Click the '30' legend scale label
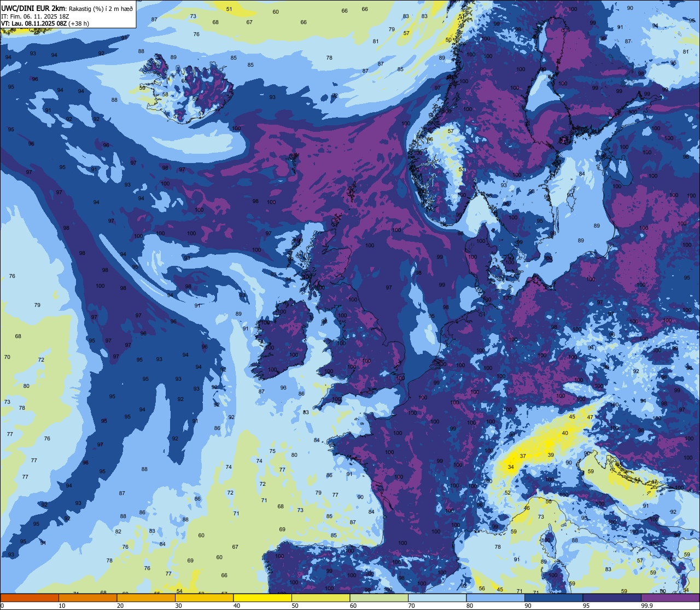The height and width of the screenshot is (610, 700). coord(178,606)
